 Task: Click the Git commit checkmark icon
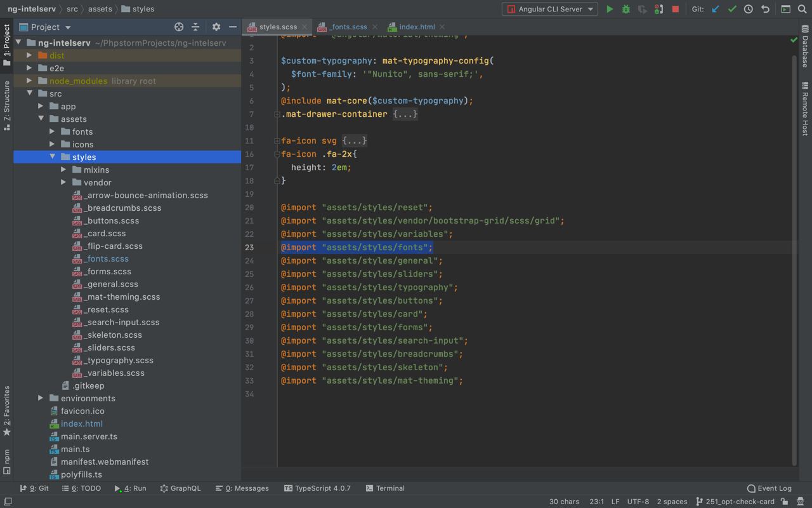point(732,9)
